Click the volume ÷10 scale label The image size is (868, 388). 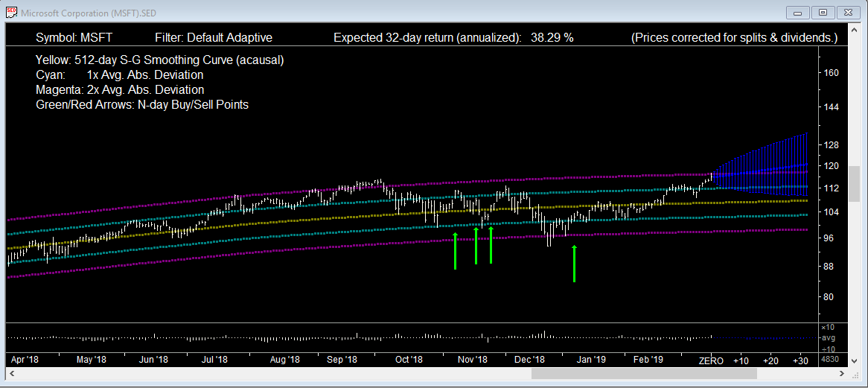(x=828, y=348)
